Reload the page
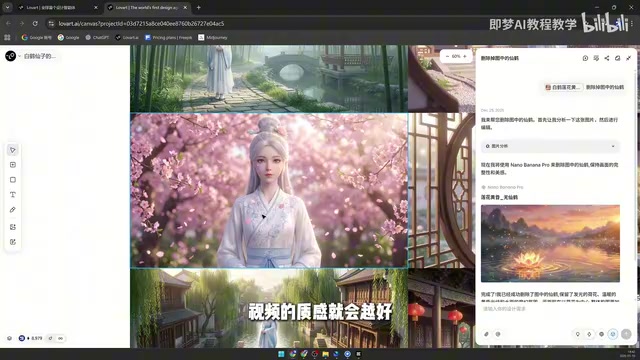The width and height of the screenshot is (640, 360). click(x=35, y=24)
